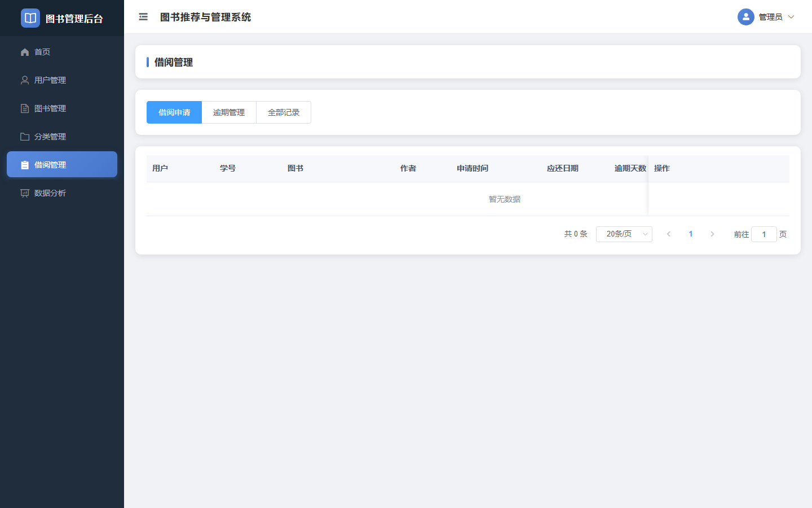The height and width of the screenshot is (508, 812).
Task: Switch to the 全部记录 tab
Action: (284, 112)
